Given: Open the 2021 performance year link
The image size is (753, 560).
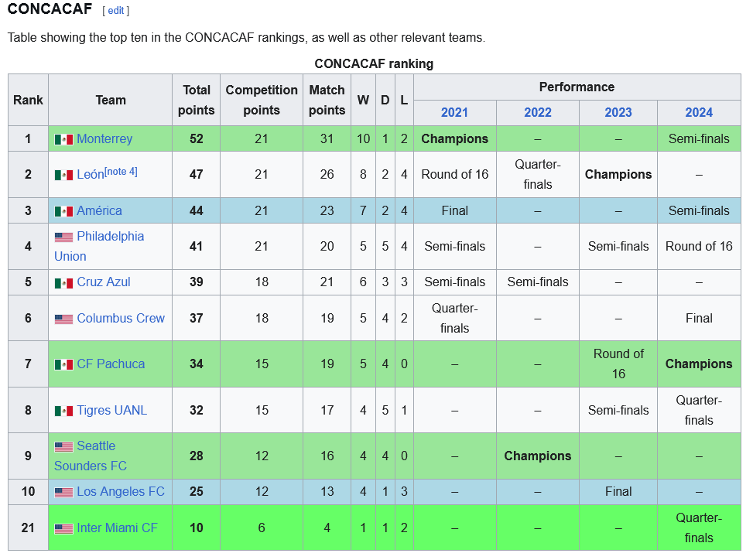Looking at the screenshot, I should pos(454,112).
